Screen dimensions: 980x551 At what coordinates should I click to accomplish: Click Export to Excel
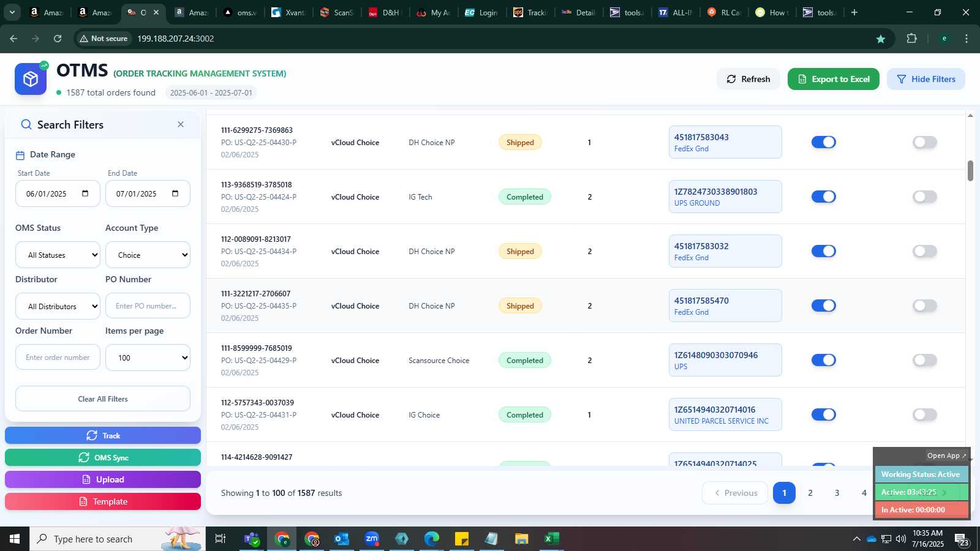pos(834,79)
